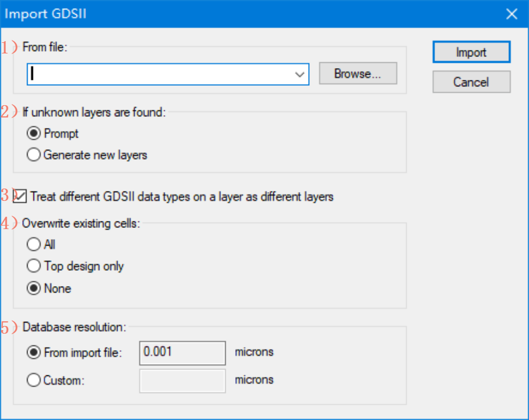Click the empty Custom resolution field
Image resolution: width=529 pixels, height=420 pixels.
pyautogui.click(x=182, y=381)
